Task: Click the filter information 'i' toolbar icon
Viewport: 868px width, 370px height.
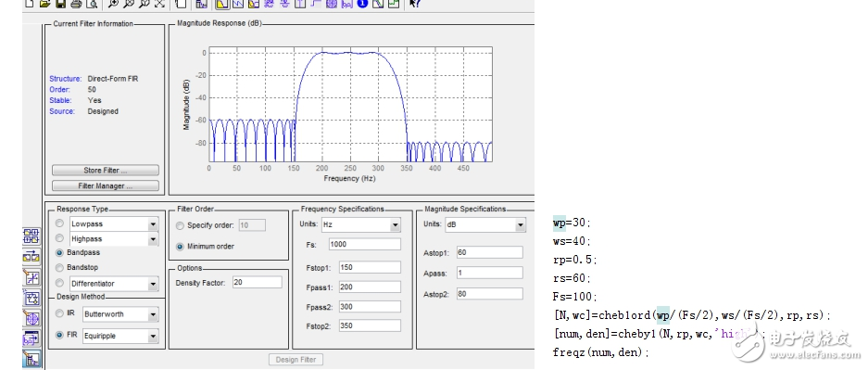Action: 363,4
